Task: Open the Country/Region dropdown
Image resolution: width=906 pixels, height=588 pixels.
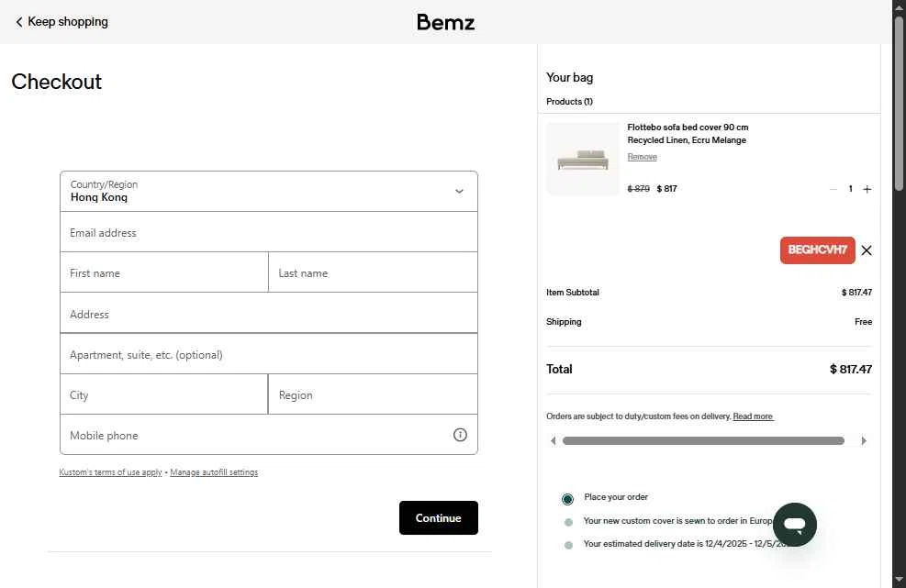Action: (269, 191)
